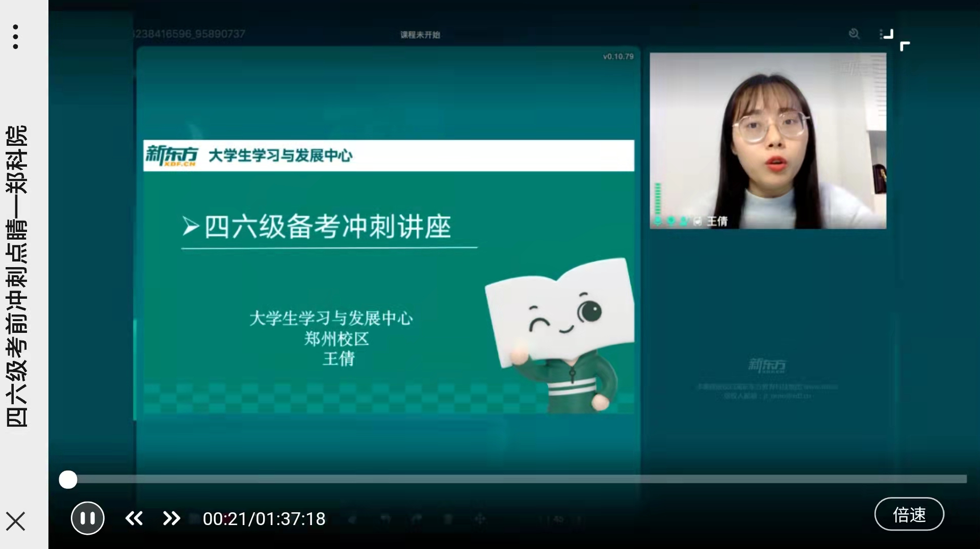Pause the video playback
Screen dimensions: 980x549
point(87,518)
